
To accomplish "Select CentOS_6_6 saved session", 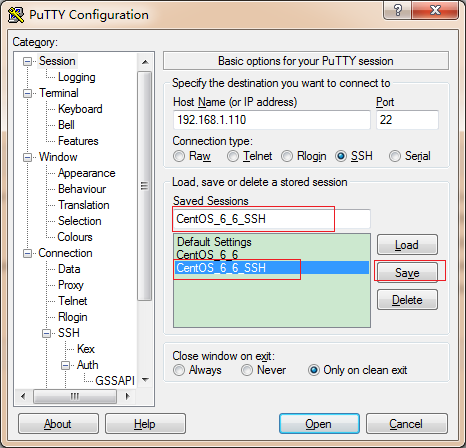I will pyautogui.click(x=272, y=255).
